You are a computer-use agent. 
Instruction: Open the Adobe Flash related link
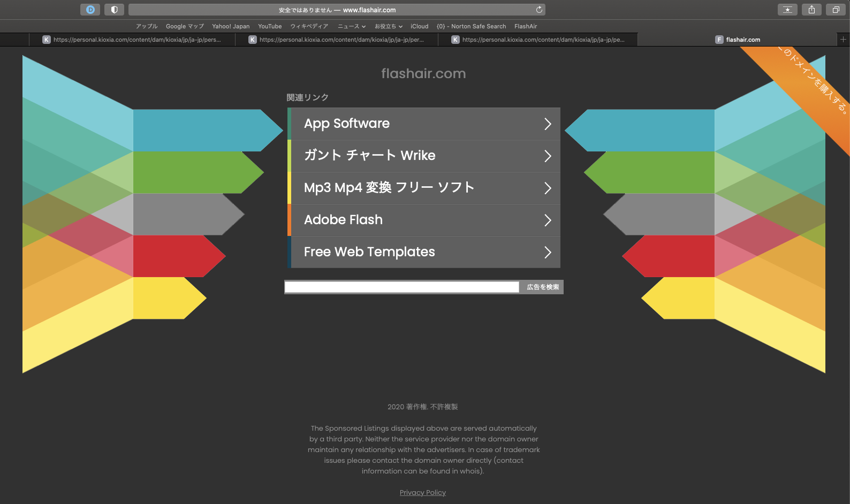[x=424, y=220]
